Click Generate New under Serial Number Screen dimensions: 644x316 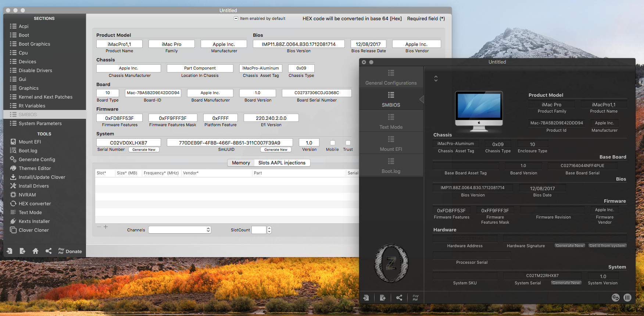click(144, 150)
